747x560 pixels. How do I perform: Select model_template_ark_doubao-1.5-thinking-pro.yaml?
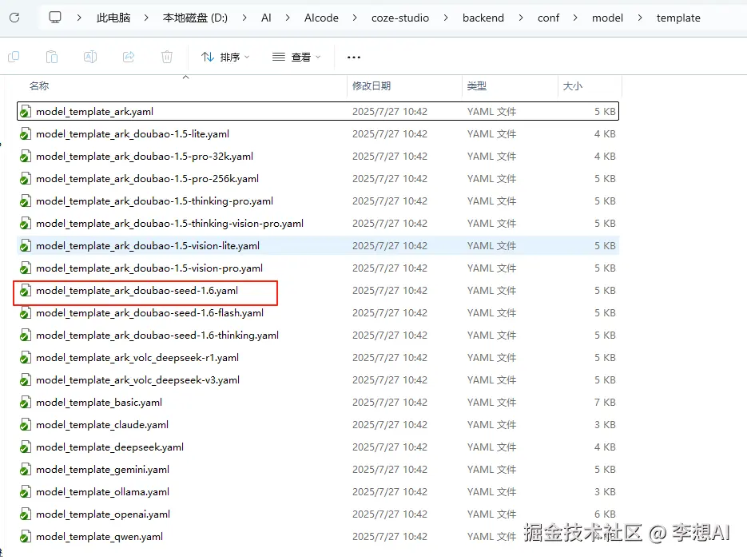pos(318,201)
